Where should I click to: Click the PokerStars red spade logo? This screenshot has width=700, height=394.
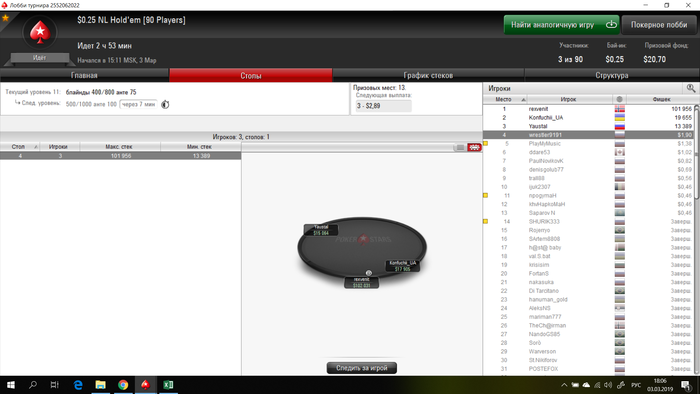(40, 32)
